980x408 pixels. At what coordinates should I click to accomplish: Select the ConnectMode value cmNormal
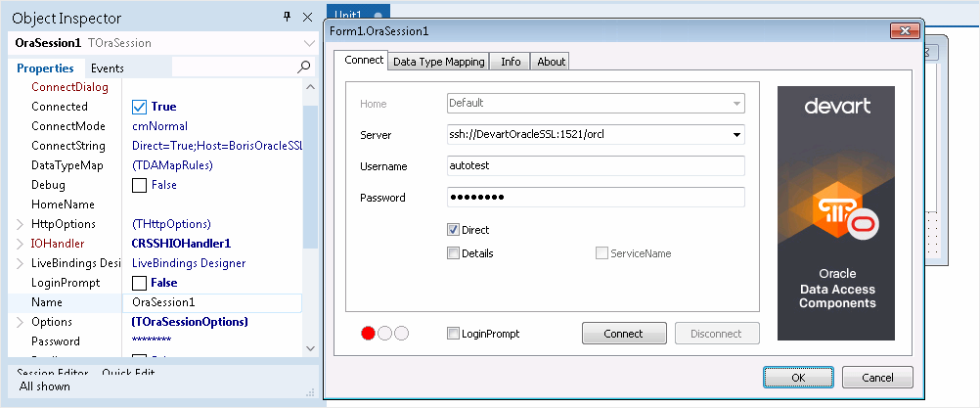tap(159, 126)
